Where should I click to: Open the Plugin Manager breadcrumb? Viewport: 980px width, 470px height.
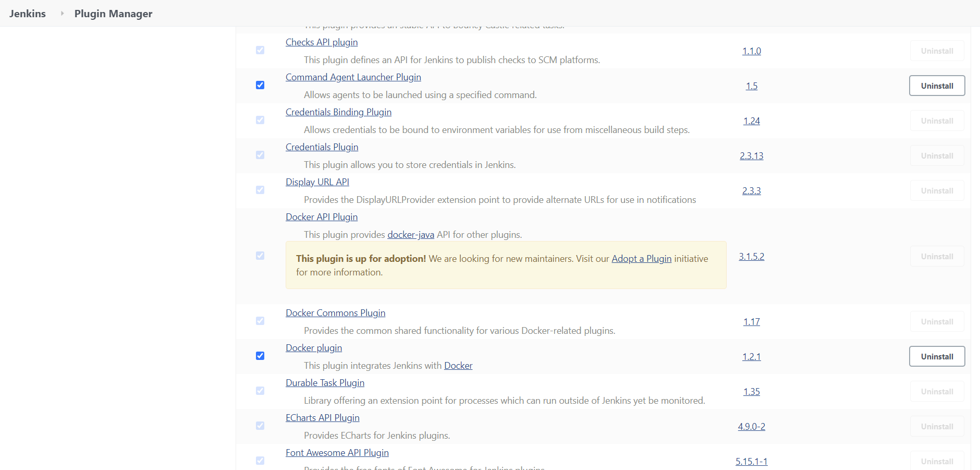(x=113, y=14)
